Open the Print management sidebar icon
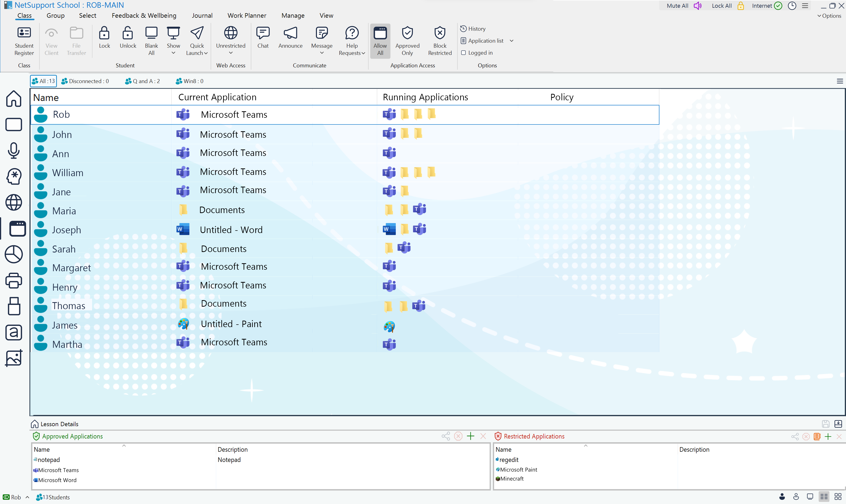 pos(13,280)
